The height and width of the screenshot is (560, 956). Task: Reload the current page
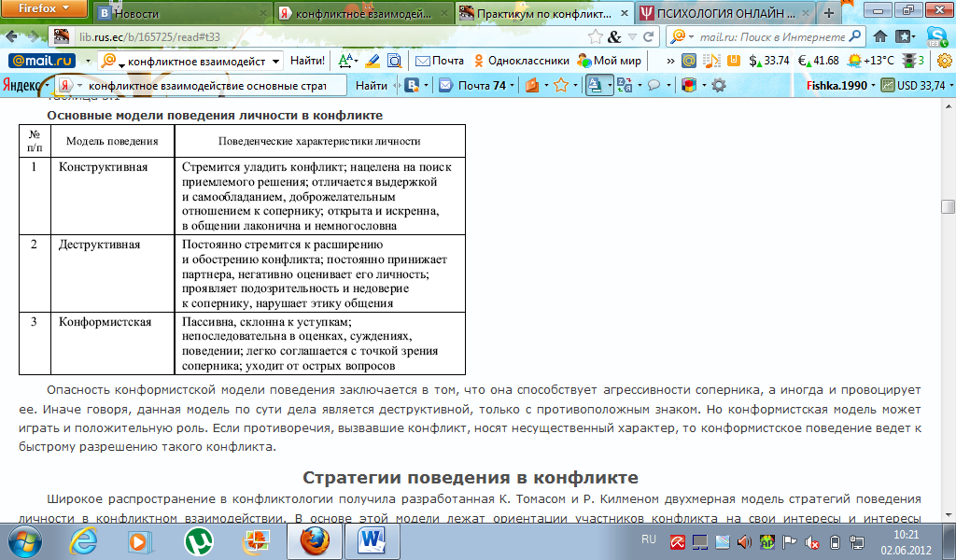point(648,37)
